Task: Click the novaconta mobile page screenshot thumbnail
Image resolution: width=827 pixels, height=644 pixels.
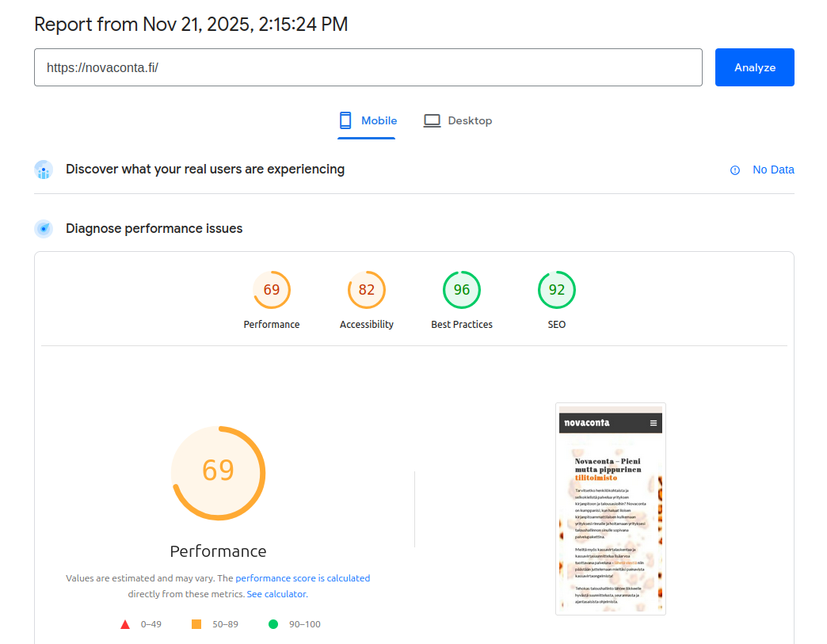Action: point(611,509)
